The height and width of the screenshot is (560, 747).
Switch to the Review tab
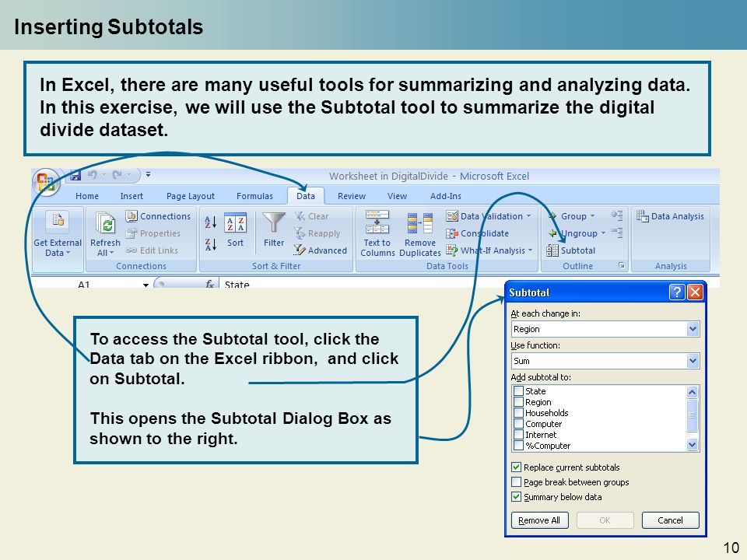point(352,196)
